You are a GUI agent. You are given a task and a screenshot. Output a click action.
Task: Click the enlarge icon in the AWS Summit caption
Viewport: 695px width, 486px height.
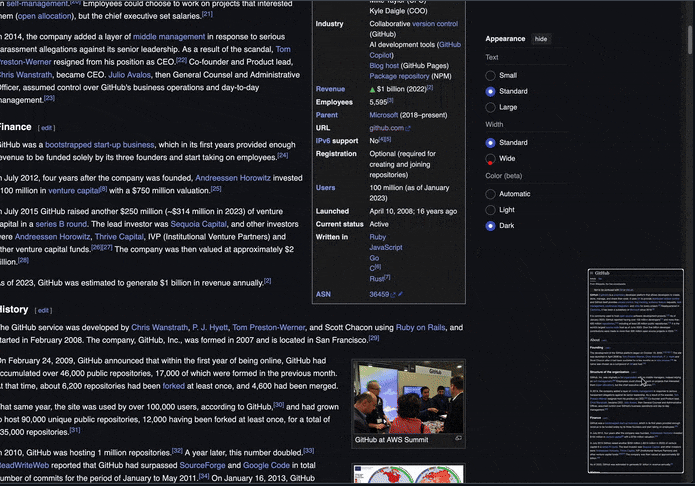tap(458, 439)
